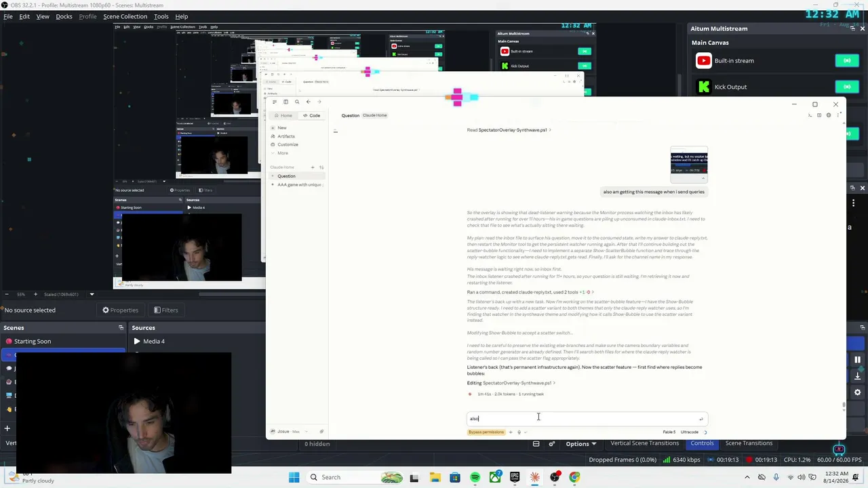Click the Kick icon beside Kick Output
The height and width of the screenshot is (488, 868).
coord(703,87)
